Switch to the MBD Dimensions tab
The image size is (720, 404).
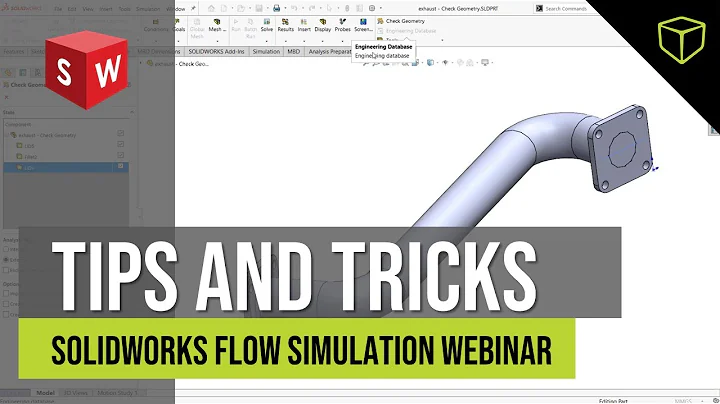(159, 51)
